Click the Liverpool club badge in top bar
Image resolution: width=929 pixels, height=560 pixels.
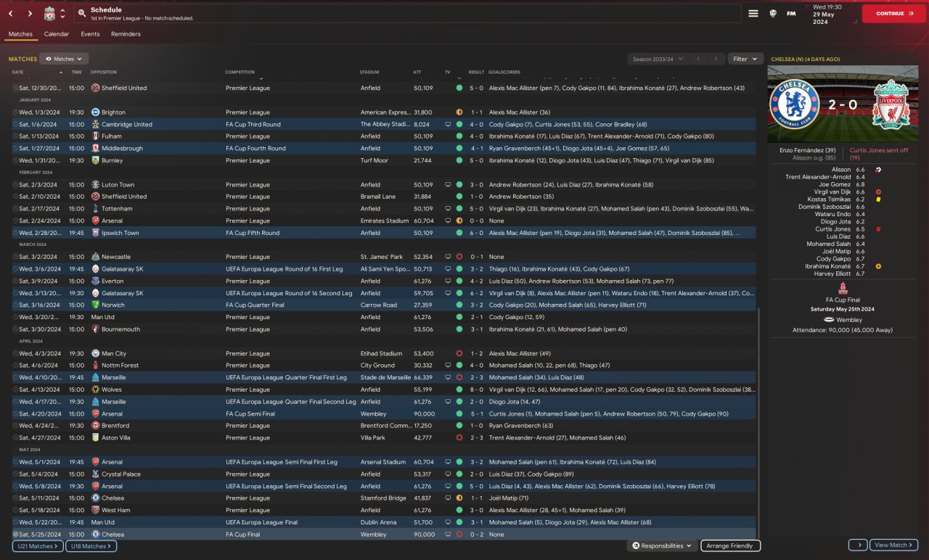(x=49, y=14)
